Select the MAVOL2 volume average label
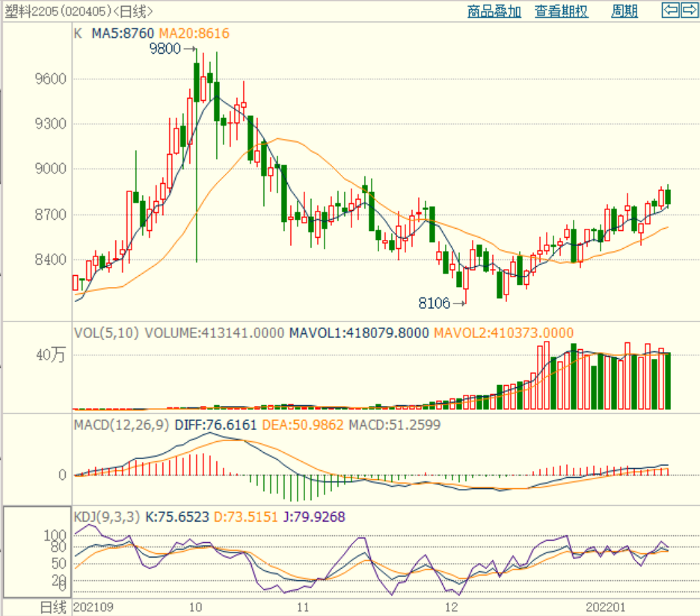This screenshot has width=700, height=616. click(503, 333)
